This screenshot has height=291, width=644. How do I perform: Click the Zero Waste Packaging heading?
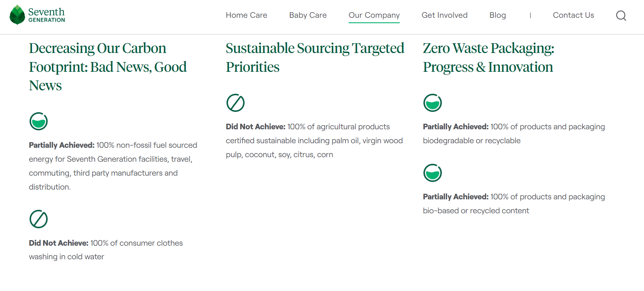point(488,58)
